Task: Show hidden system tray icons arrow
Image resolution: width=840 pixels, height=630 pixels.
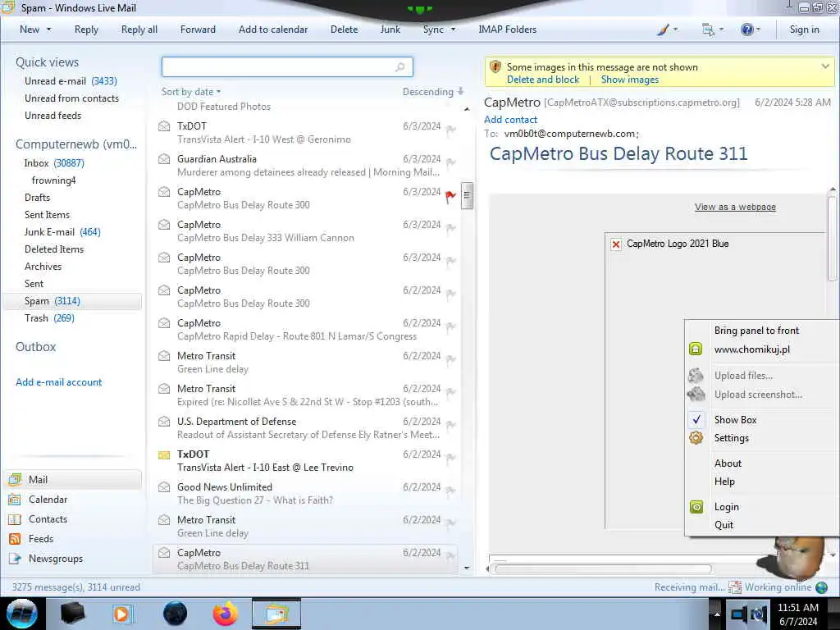Action: 717,614
